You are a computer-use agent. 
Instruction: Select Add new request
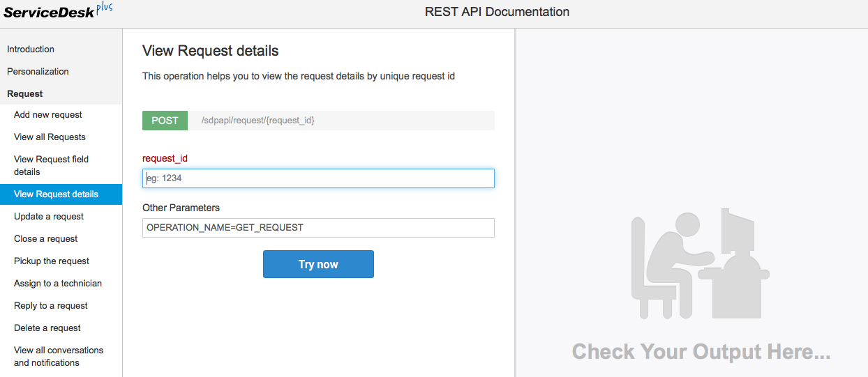tap(48, 115)
